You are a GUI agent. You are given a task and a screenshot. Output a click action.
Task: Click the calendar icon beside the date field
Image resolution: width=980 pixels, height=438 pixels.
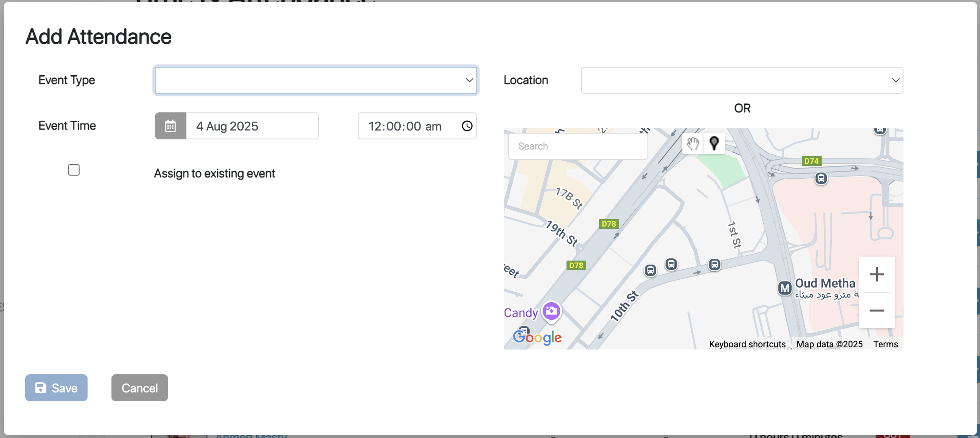(170, 126)
